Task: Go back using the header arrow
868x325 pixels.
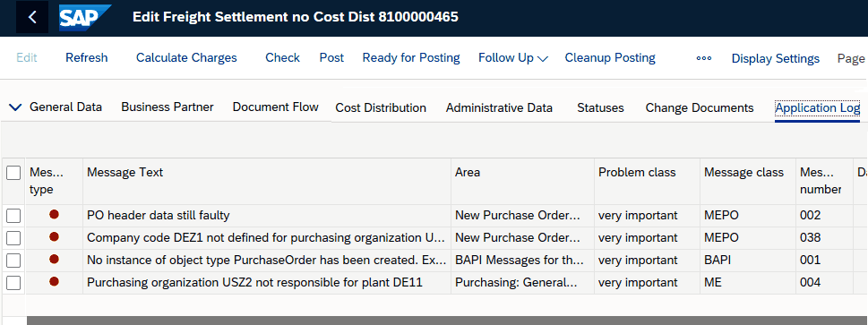Action: click(x=32, y=17)
